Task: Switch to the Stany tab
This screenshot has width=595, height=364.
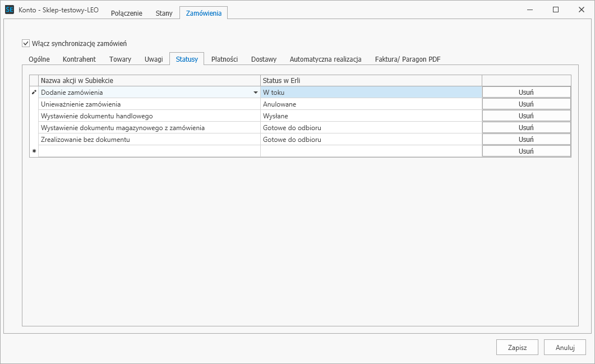Action: [164, 13]
